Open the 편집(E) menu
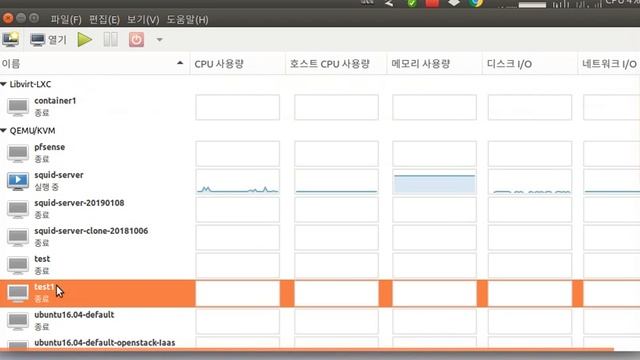This screenshot has height=360, width=640. coord(104,19)
